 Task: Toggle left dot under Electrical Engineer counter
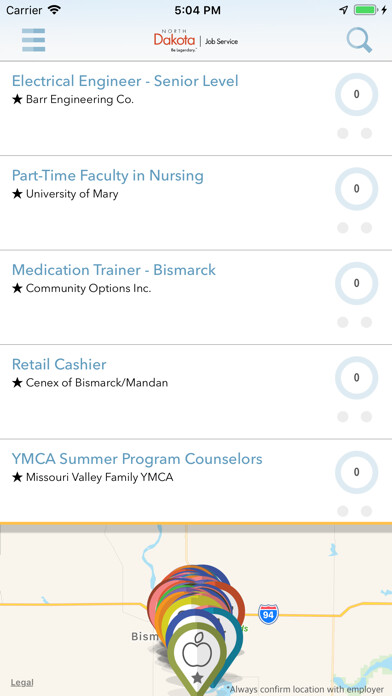343,133
